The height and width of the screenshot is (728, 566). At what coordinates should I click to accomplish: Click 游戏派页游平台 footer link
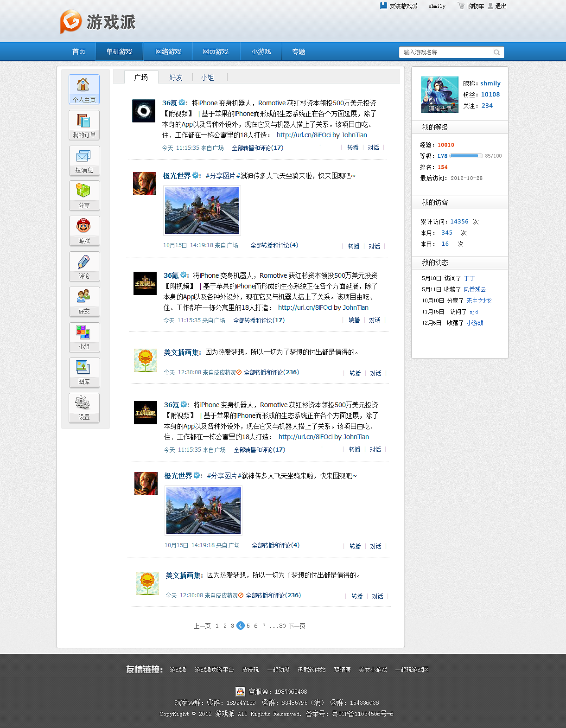click(x=214, y=670)
